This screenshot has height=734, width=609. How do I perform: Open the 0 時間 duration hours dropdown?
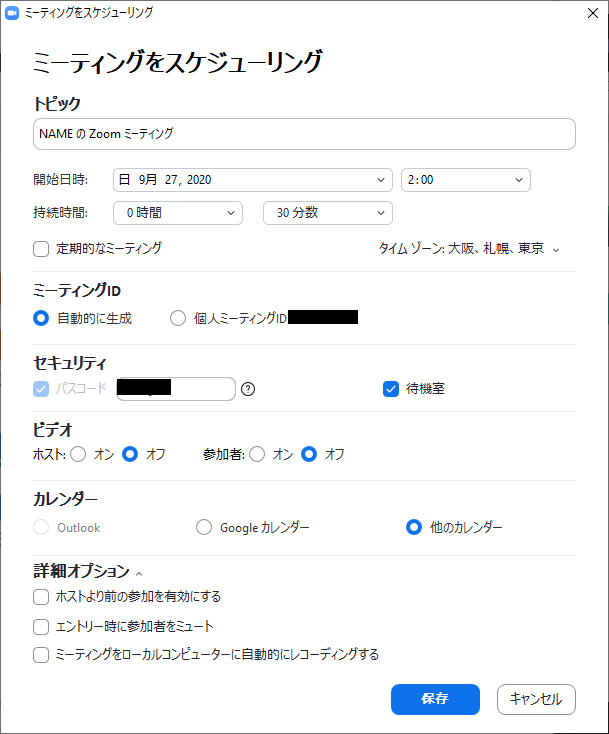click(177, 213)
